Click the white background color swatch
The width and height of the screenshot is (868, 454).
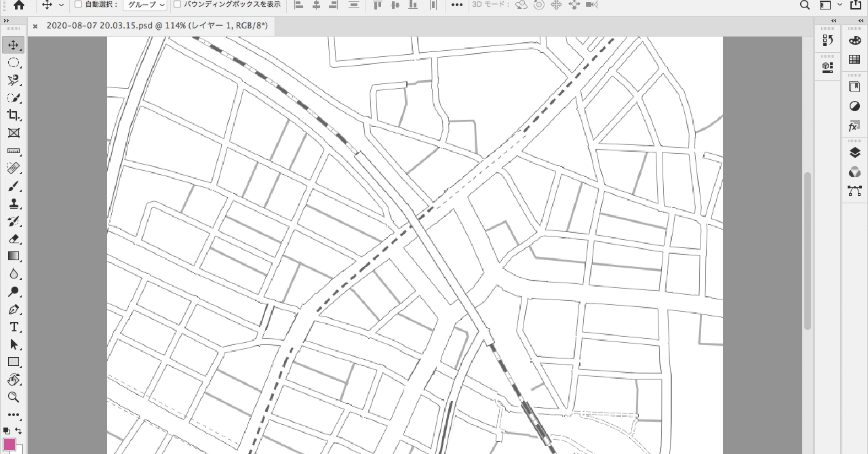[x=20, y=449]
